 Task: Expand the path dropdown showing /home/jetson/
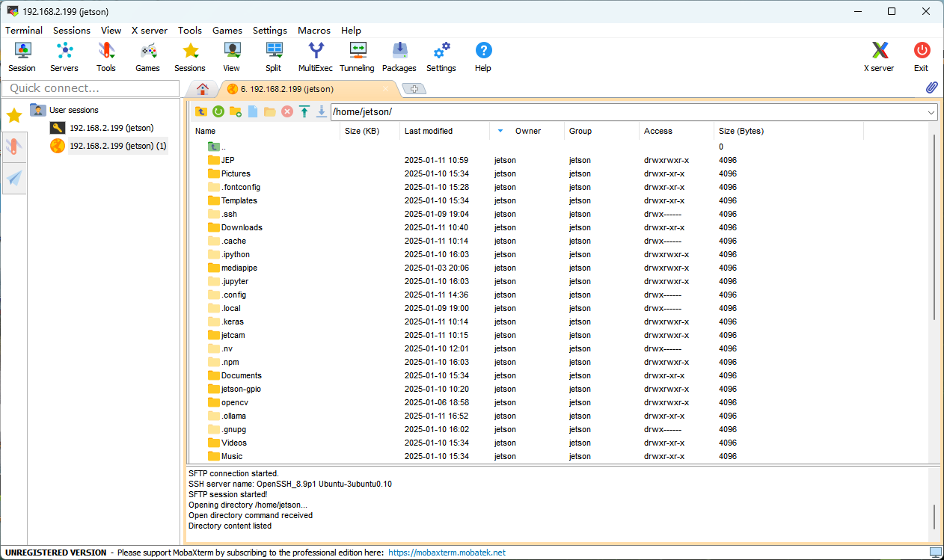[930, 111]
